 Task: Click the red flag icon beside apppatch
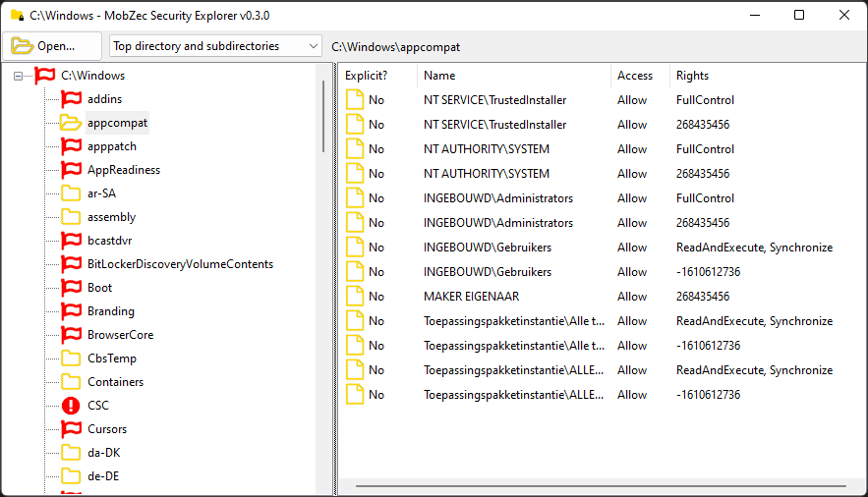[x=71, y=146]
